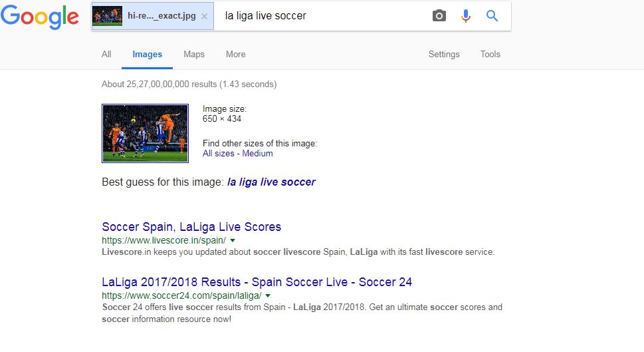Open Soccer Spain, LaLiga Live Scores result
The image size is (644, 352).
(191, 227)
